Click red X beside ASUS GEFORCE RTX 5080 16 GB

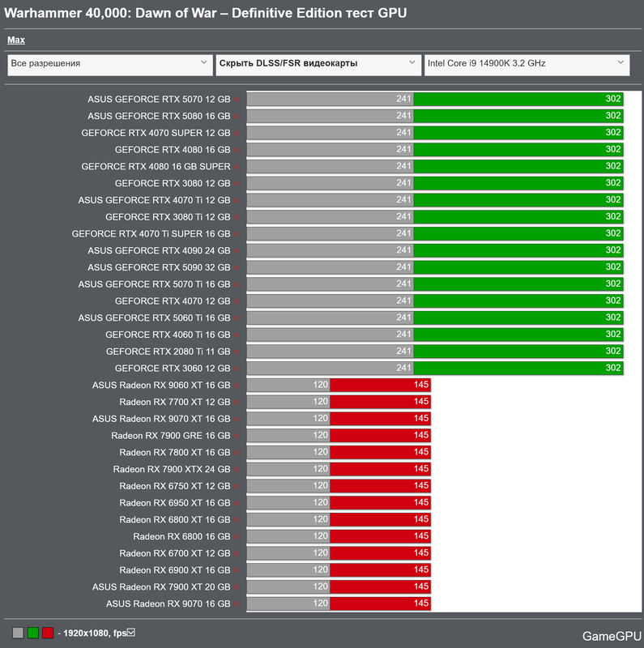click(x=236, y=117)
